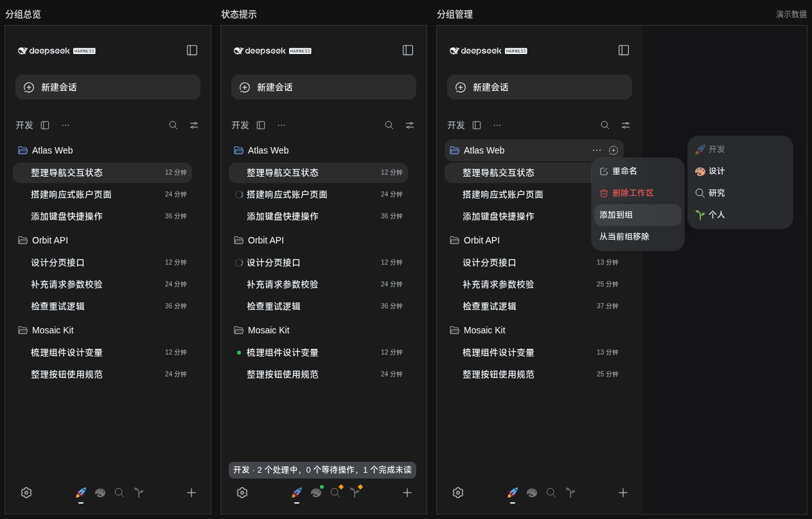Open 梳理组件设计变量 session in 状态提示
Image resolution: width=812 pixels, height=519 pixels.
point(318,353)
